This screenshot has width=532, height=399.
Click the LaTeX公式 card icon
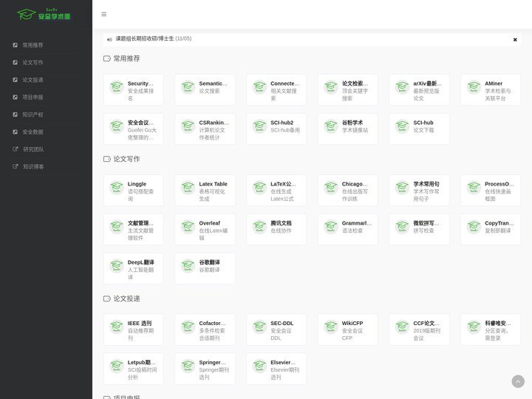259,187
